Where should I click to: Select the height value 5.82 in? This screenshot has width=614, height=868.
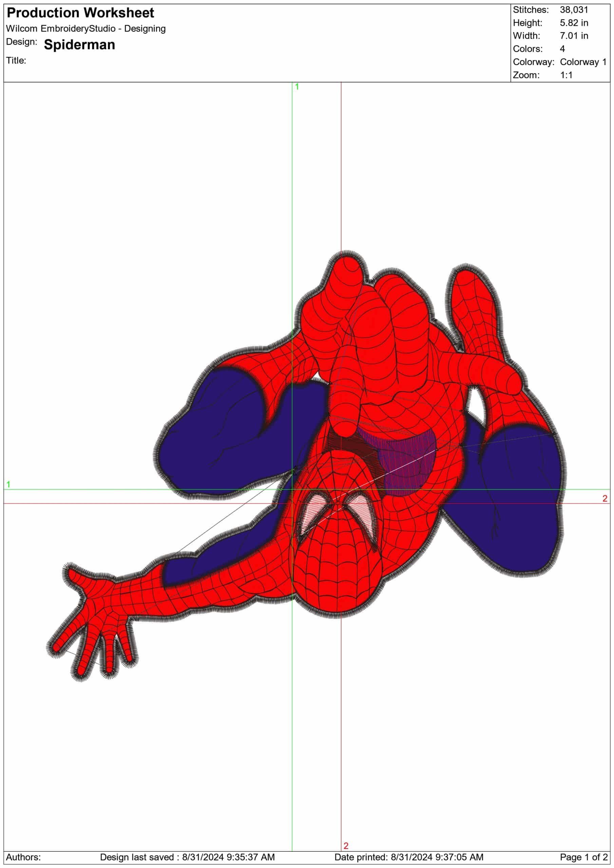(574, 23)
